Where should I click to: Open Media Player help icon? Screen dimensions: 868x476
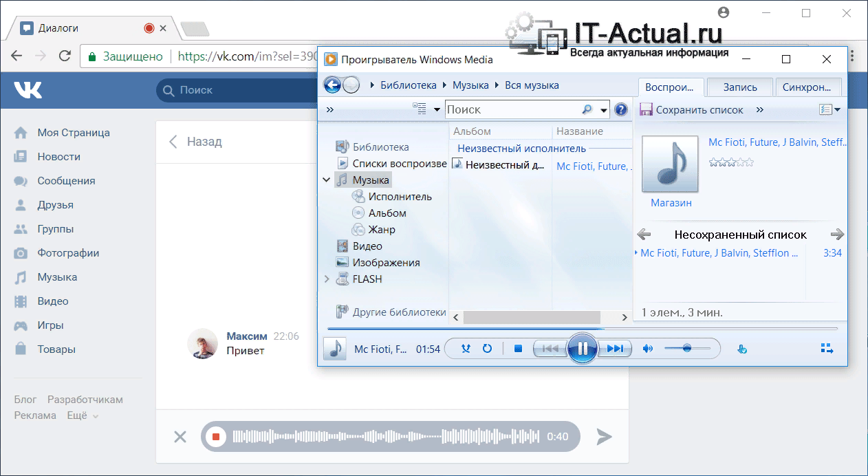pyautogui.click(x=621, y=109)
